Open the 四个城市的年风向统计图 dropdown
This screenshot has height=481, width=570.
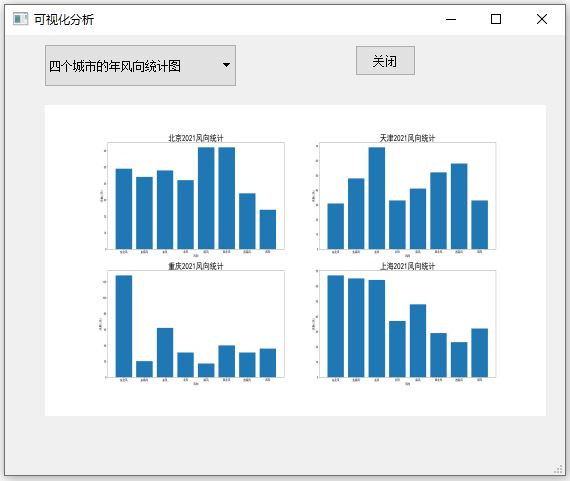[140, 65]
